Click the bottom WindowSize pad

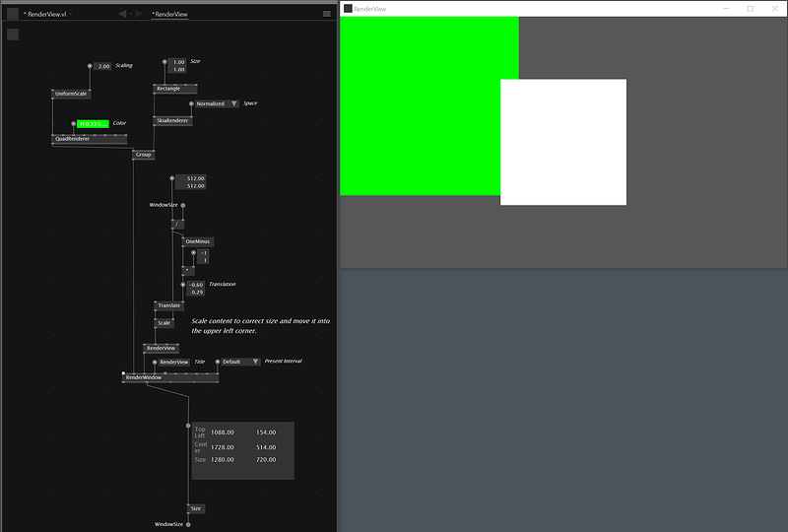point(188,524)
